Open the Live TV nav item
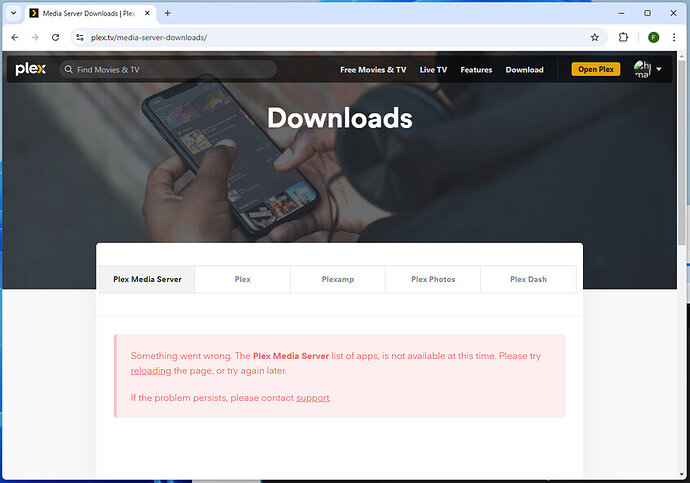 pyautogui.click(x=433, y=70)
